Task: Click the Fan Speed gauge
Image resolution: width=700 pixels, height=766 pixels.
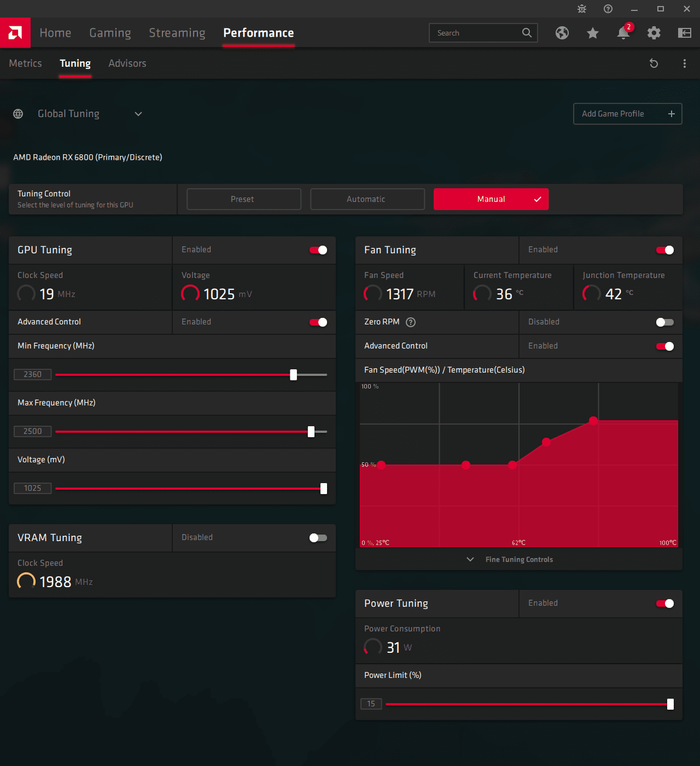Action: [373, 294]
